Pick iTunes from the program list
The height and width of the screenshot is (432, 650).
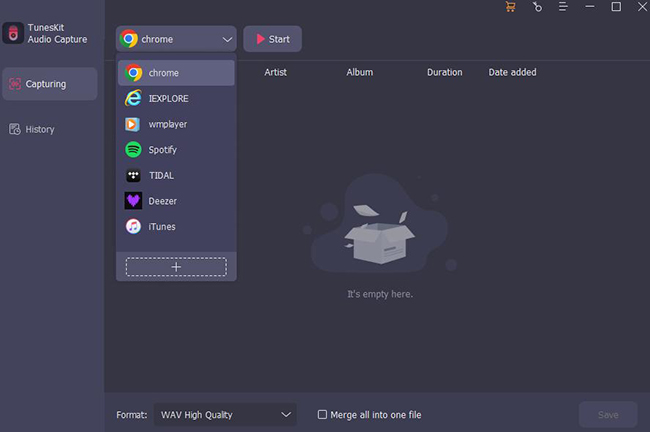(176, 226)
